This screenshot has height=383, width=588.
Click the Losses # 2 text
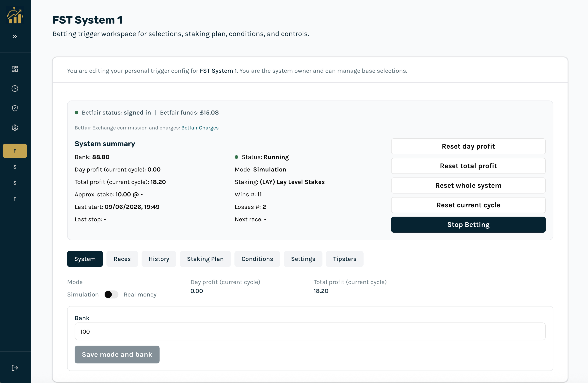tap(250, 207)
